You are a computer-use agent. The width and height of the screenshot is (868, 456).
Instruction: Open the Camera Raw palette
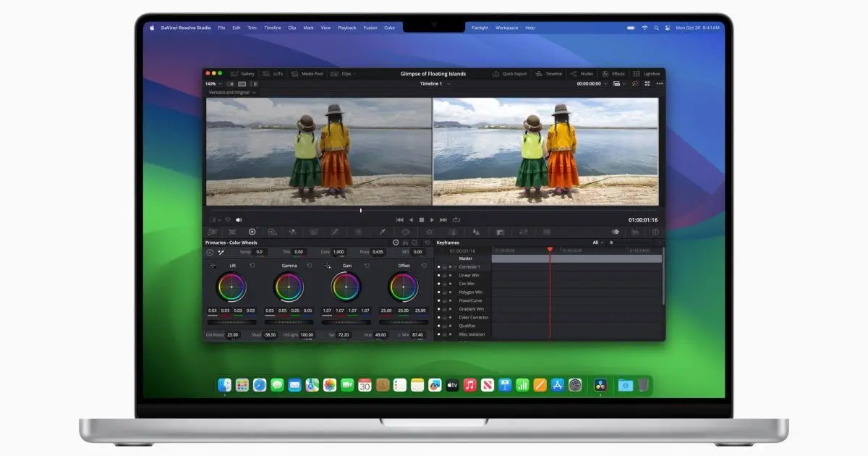coord(211,232)
